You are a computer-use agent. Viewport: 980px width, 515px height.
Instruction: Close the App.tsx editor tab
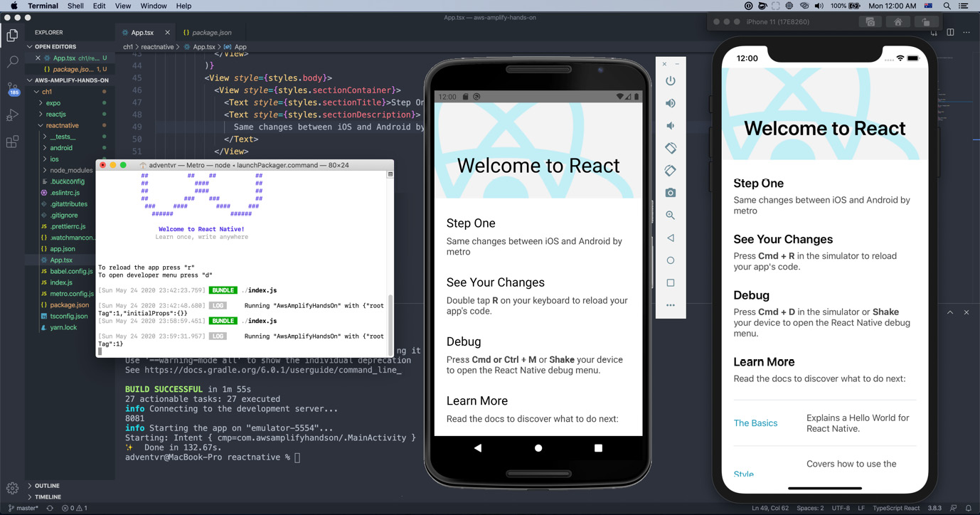pos(167,33)
